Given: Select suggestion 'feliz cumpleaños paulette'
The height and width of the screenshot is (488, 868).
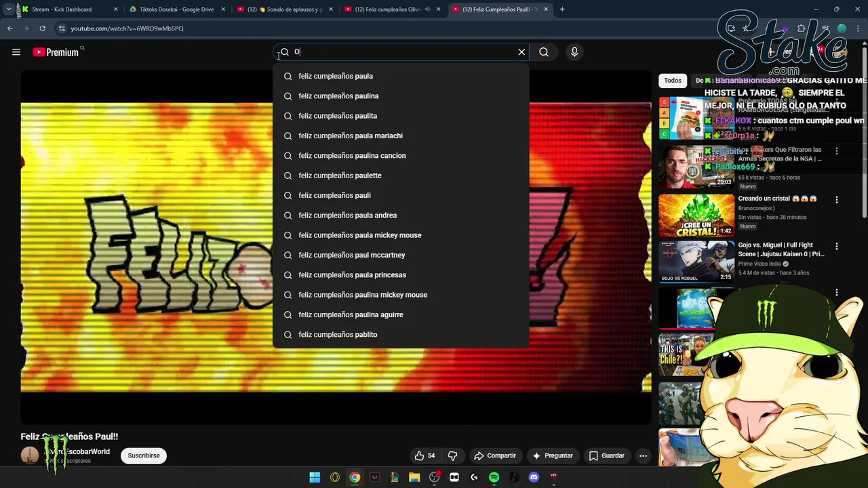Looking at the screenshot, I should 401,176.
